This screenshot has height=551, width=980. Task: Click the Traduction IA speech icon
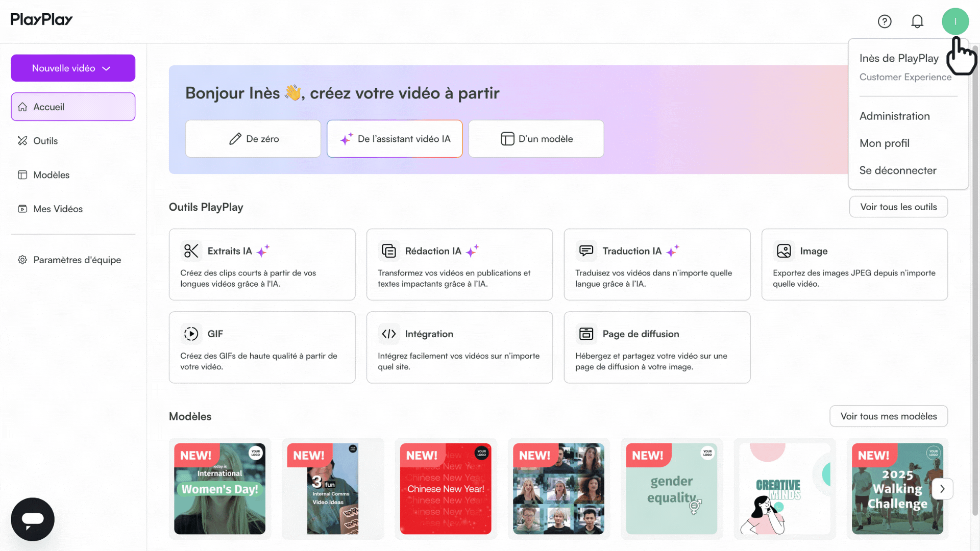[x=586, y=251]
